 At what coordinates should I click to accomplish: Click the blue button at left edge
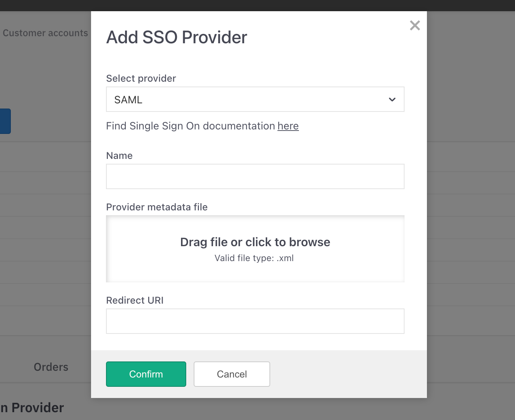tap(5, 121)
